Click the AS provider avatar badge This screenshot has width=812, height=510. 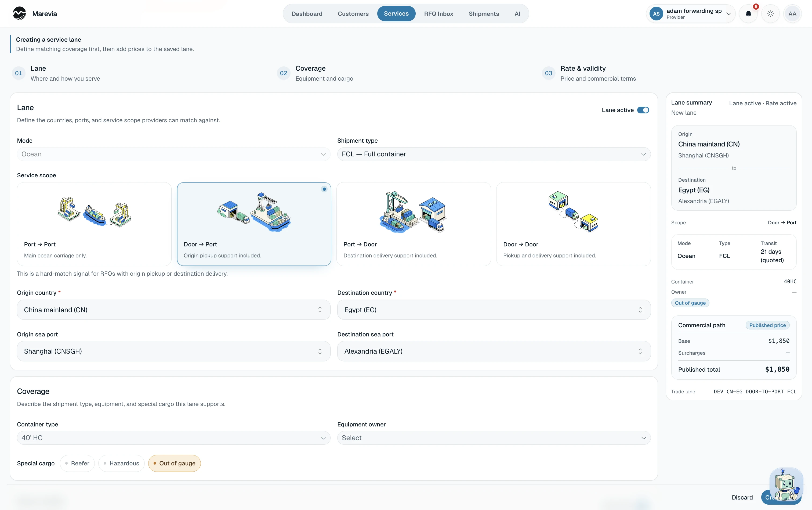656,14
